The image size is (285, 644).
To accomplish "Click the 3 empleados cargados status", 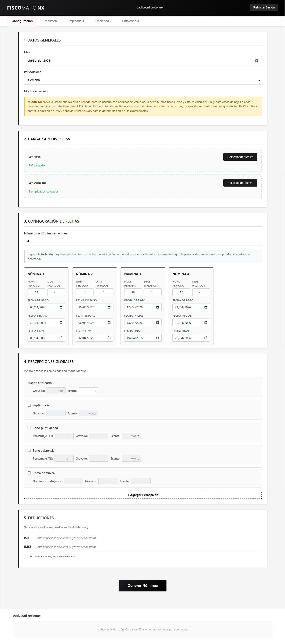I will (x=43, y=191).
